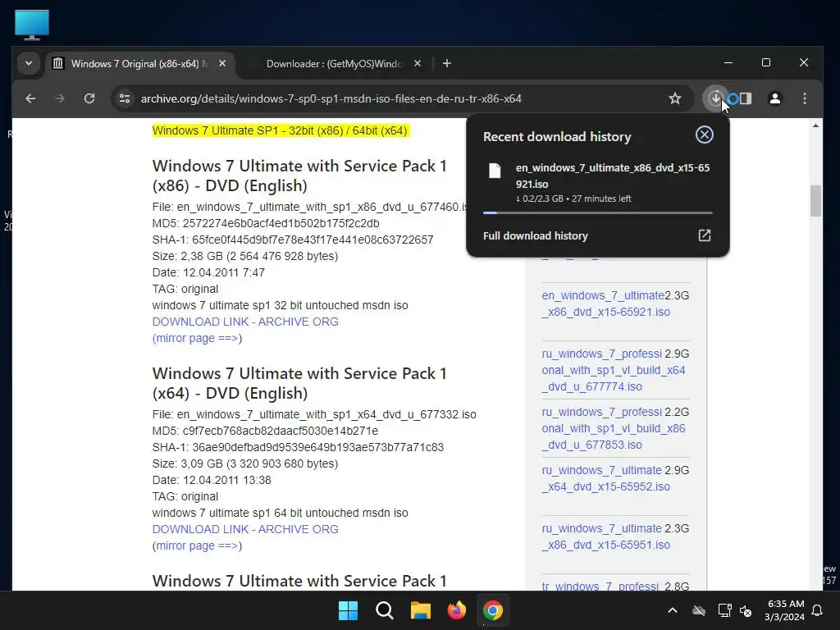The height and width of the screenshot is (630, 840).
Task: Open the tab search dropdown arrow
Action: click(x=29, y=64)
